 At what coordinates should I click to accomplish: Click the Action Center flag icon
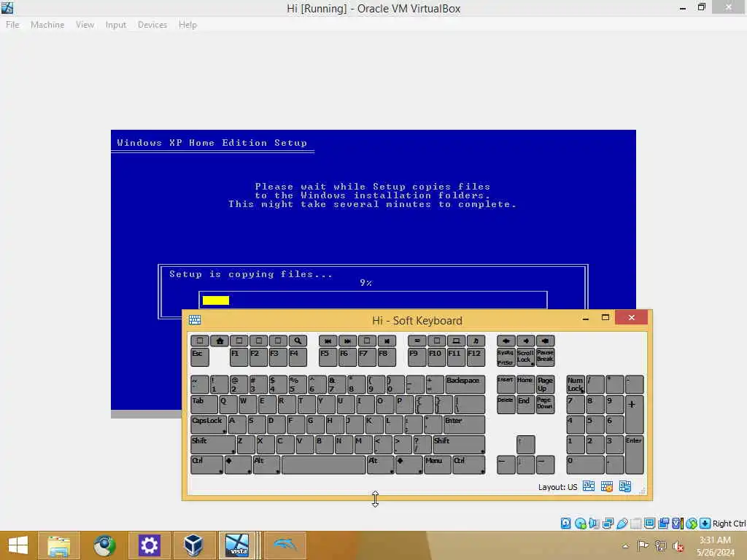[643, 545]
